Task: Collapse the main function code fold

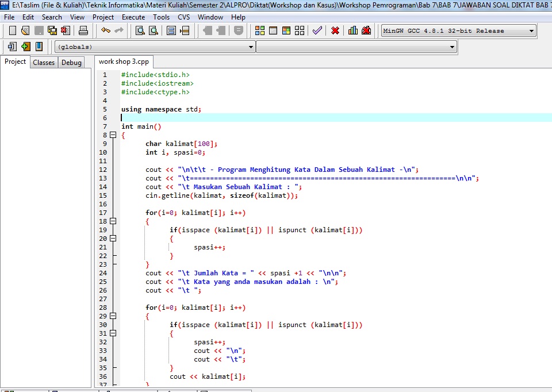Action: point(112,134)
